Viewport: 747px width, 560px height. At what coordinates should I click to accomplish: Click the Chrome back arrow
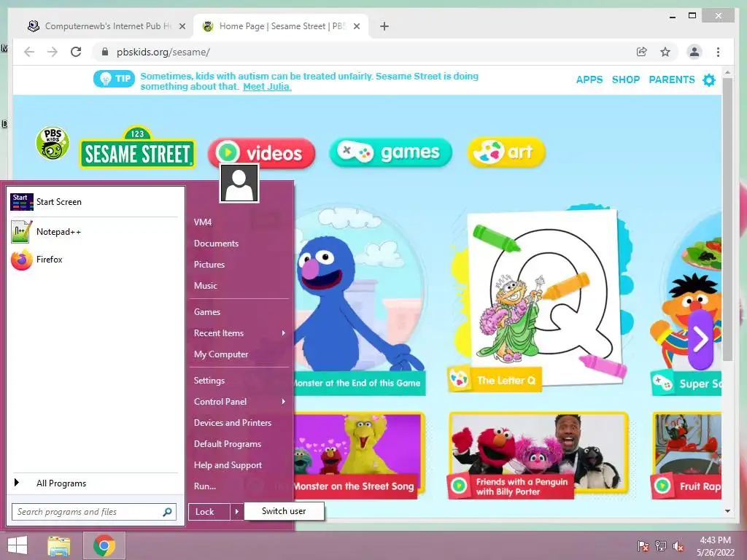point(29,52)
